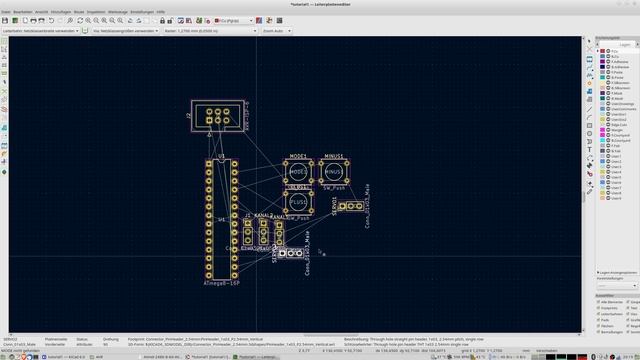Toggle grid display in left toolbar

[x=4, y=41]
